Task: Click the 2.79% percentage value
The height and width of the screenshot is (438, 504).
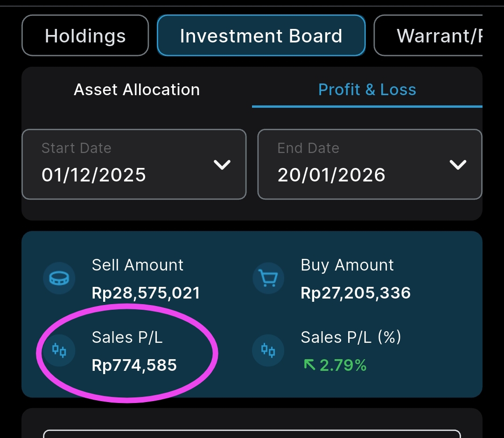Action: coord(343,365)
